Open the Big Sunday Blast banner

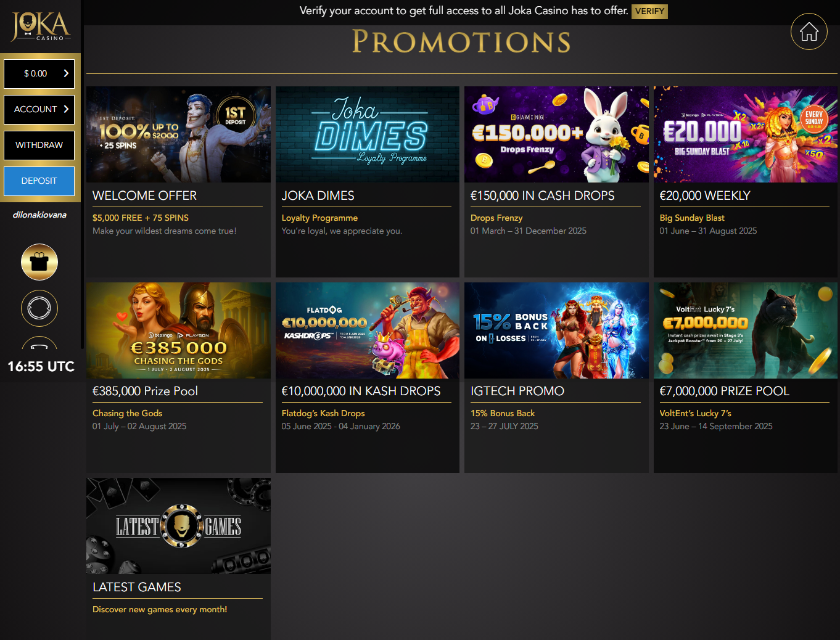746,134
